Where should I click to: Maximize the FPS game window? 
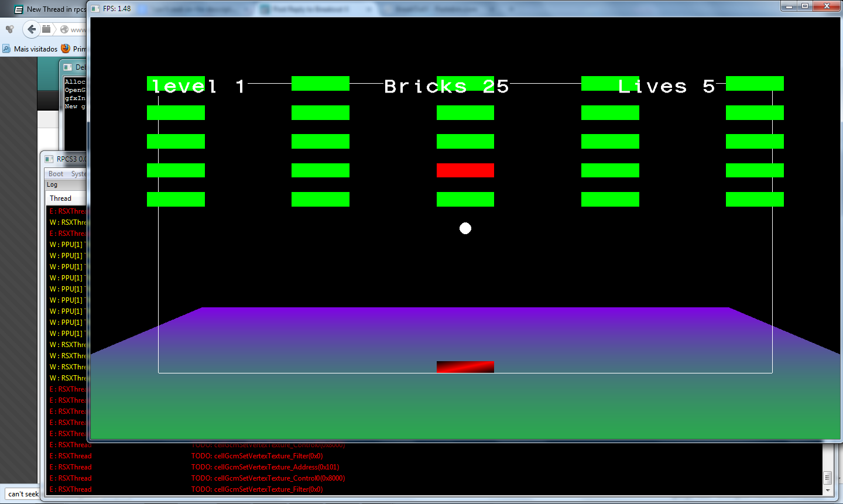coord(805,6)
